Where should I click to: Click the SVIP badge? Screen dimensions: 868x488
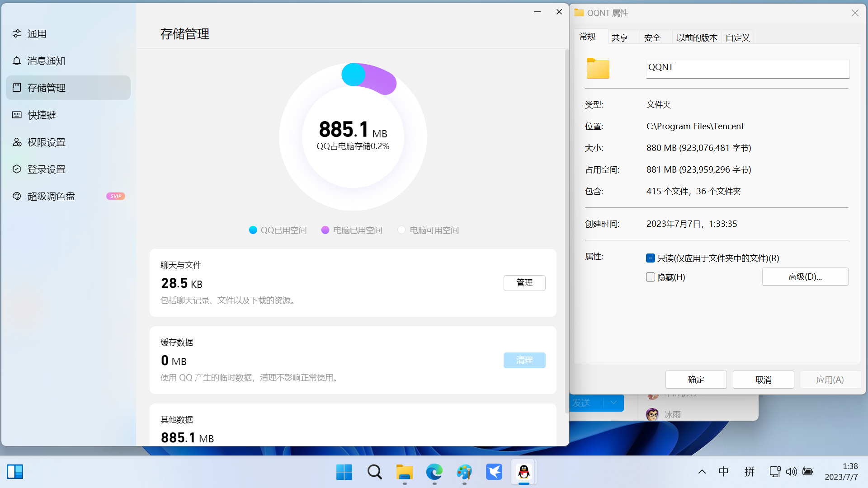point(116,196)
